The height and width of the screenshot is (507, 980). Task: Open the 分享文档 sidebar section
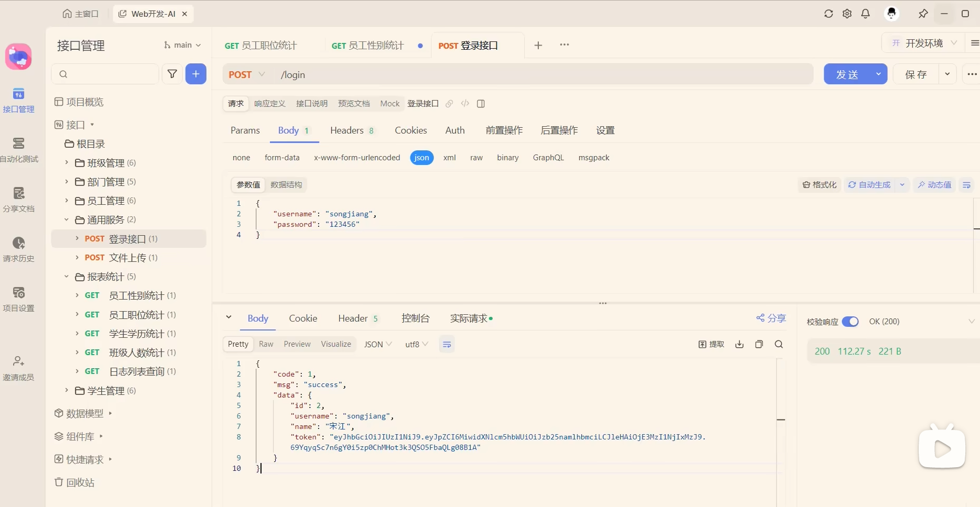pos(19,200)
